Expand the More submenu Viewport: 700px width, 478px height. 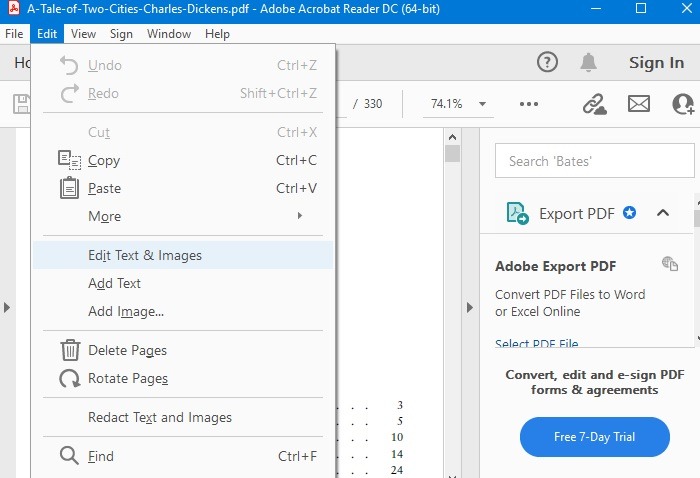pos(183,216)
